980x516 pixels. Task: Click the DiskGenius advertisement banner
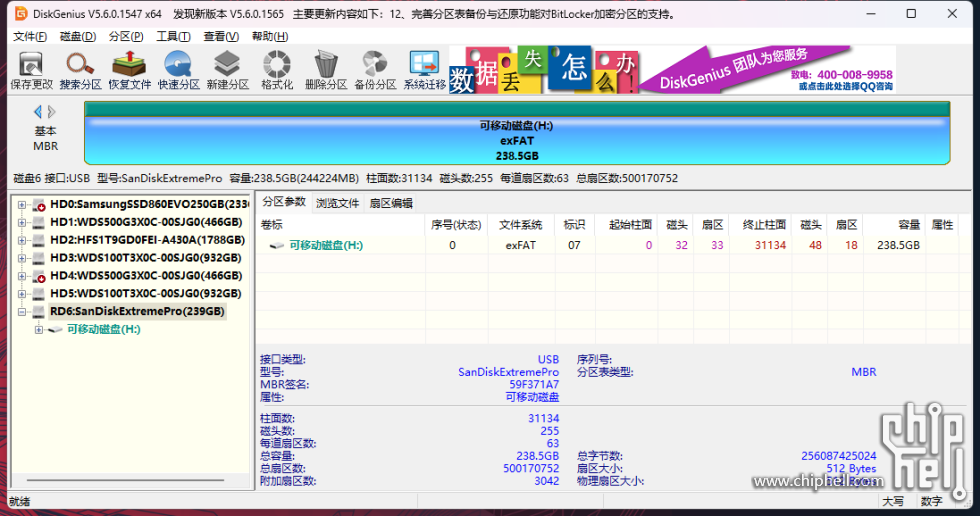[672, 70]
